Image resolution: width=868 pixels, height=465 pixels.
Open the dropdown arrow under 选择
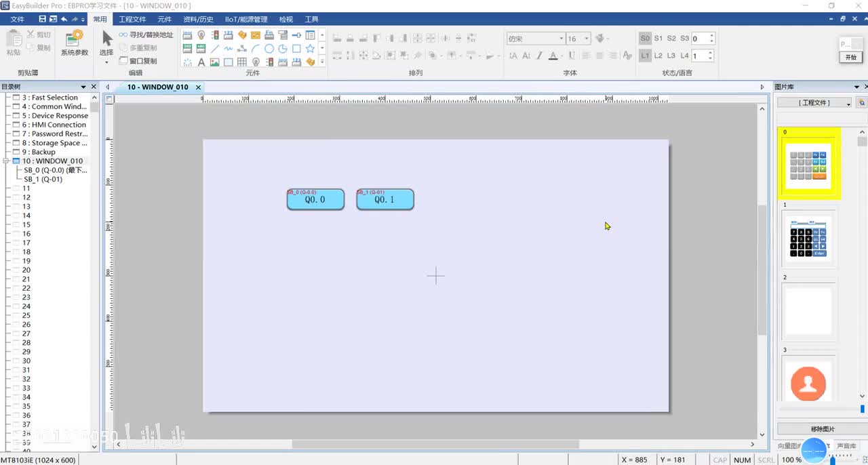click(106, 62)
